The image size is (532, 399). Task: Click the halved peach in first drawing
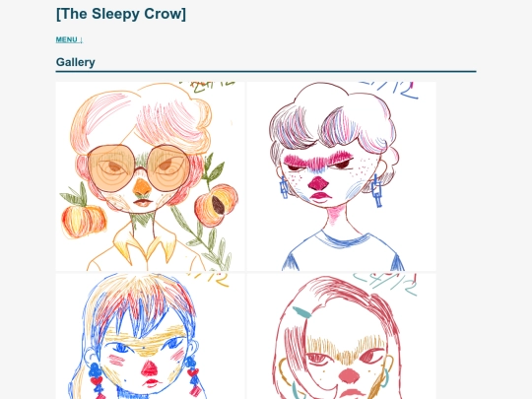pyautogui.click(x=216, y=205)
